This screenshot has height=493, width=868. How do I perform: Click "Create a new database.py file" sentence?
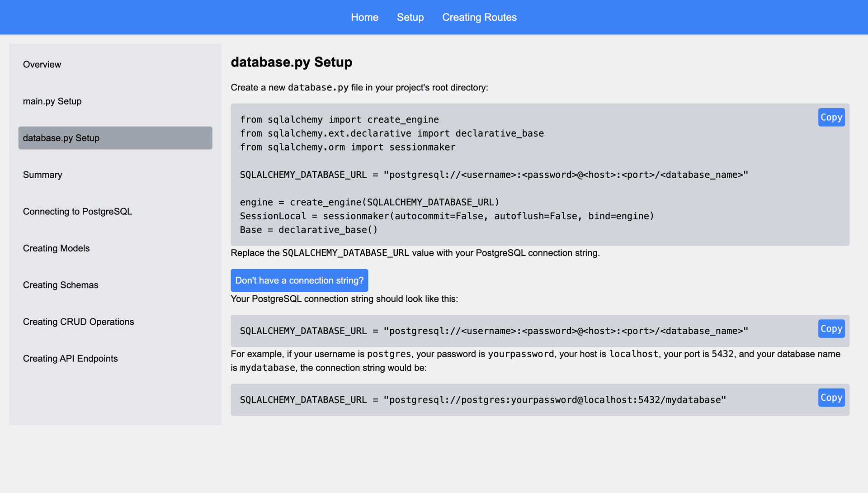tap(359, 87)
